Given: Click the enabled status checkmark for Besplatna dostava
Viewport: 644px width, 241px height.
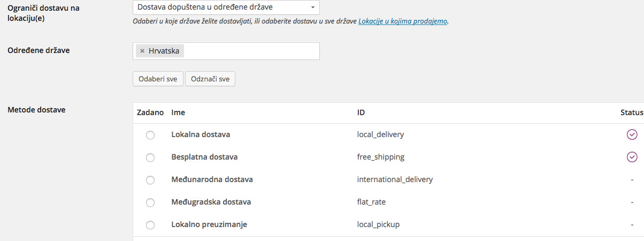Looking at the screenshot, I should [x=632, y=157].
